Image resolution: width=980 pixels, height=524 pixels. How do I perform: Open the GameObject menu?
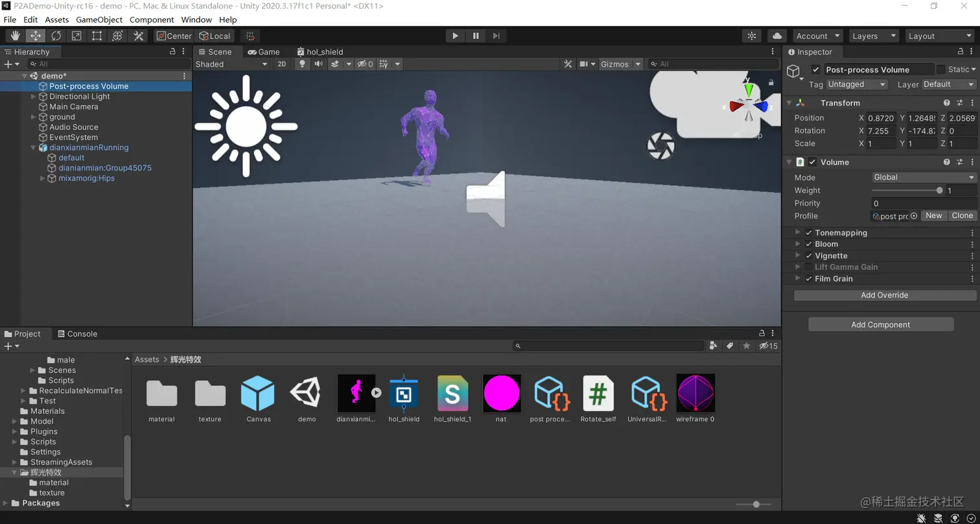[99, 19]
